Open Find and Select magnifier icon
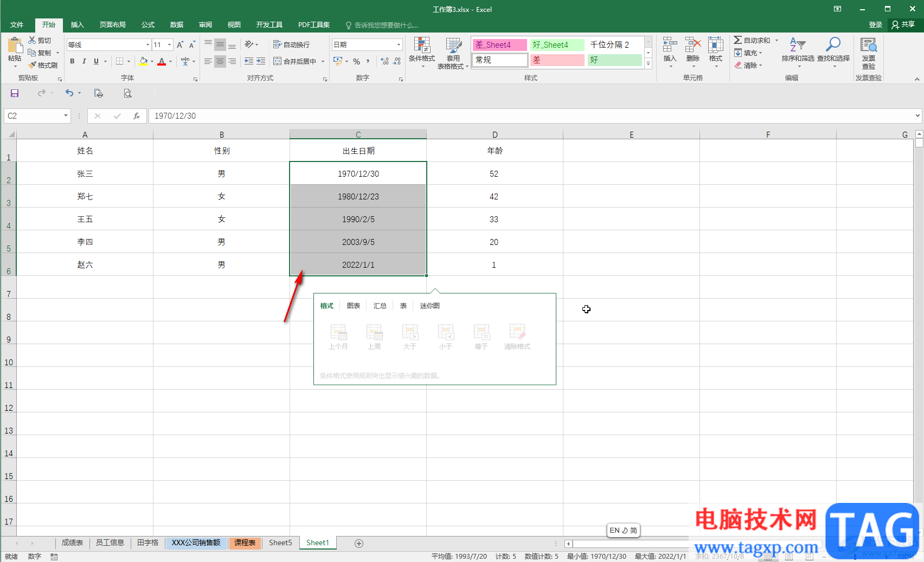924x562 pixels. coord(833,45)
